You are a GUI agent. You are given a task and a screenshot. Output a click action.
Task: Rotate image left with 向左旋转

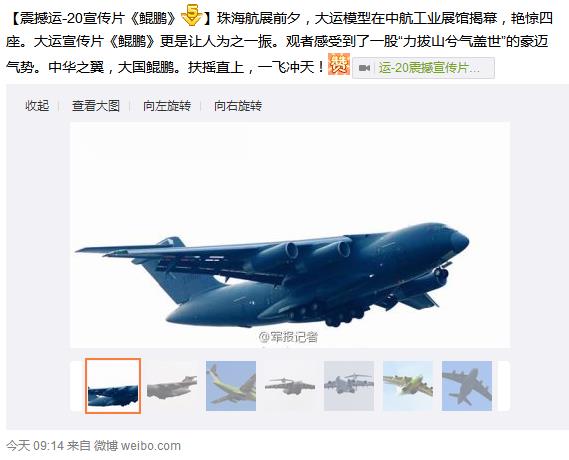(167, 106)
